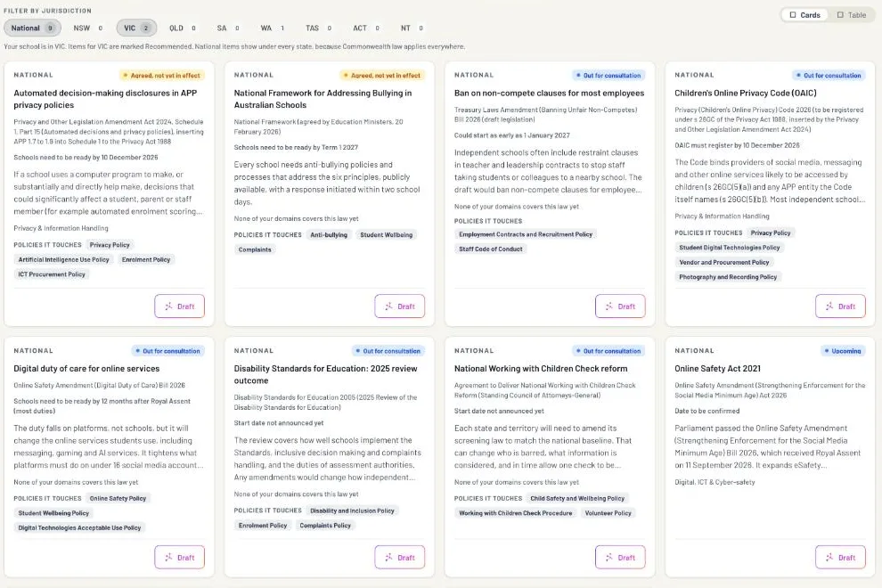Open the Complaints Policy tag on disability card
This screenshot has height=588, width=882.
(325, 525)
